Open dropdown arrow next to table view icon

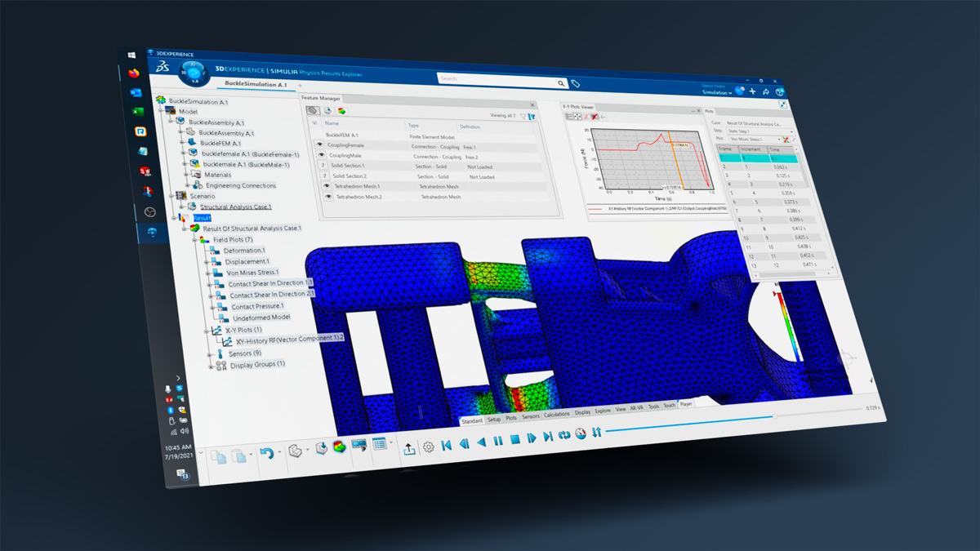point(391,444)
